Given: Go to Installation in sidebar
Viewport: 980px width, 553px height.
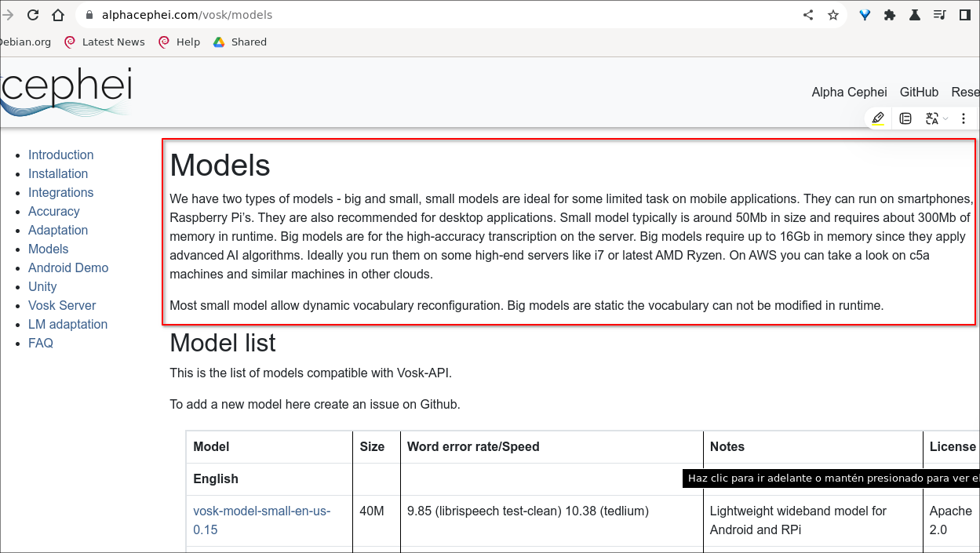Looking at the screenshot, I should (58, 173).
